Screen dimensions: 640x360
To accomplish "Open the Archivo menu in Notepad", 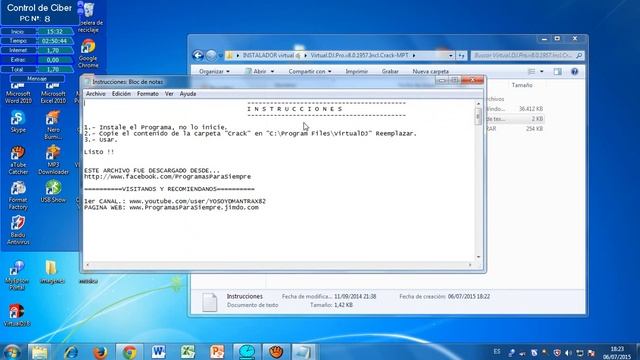I will [96, 94].
